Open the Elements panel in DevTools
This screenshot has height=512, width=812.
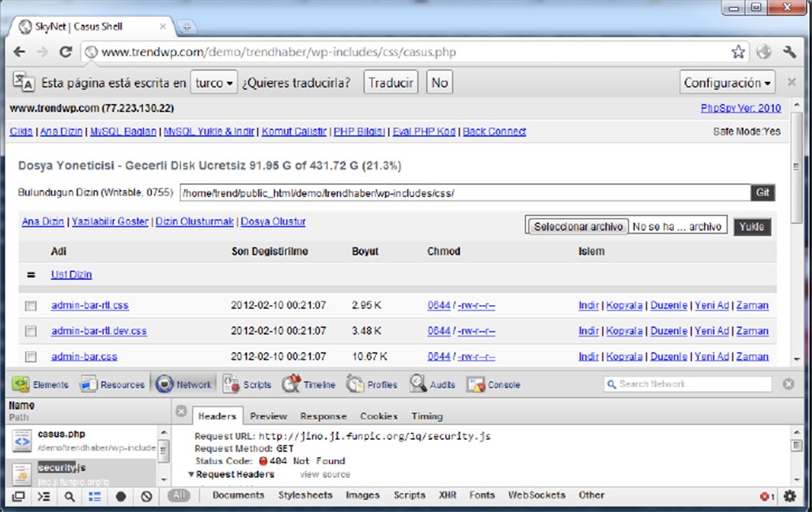pyautogui.click(x=41, y=385)
